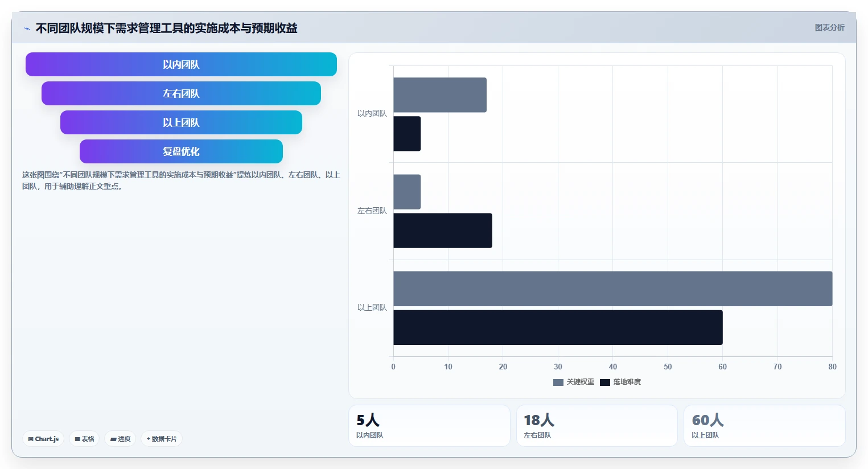Select the 左右团队 funnel bar
This screenshot has width=868, height=469.
[181, 93]
